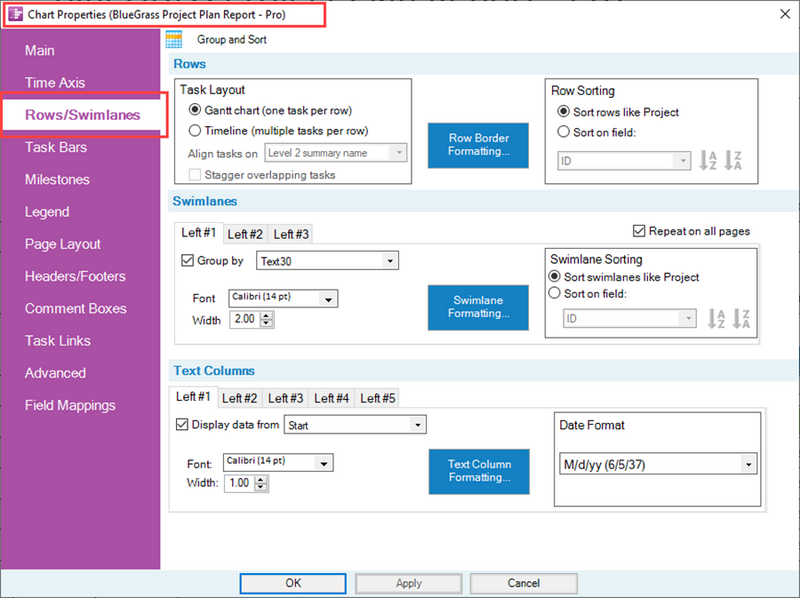Toggle Stagger overlapping tasks checkbox

194,175
